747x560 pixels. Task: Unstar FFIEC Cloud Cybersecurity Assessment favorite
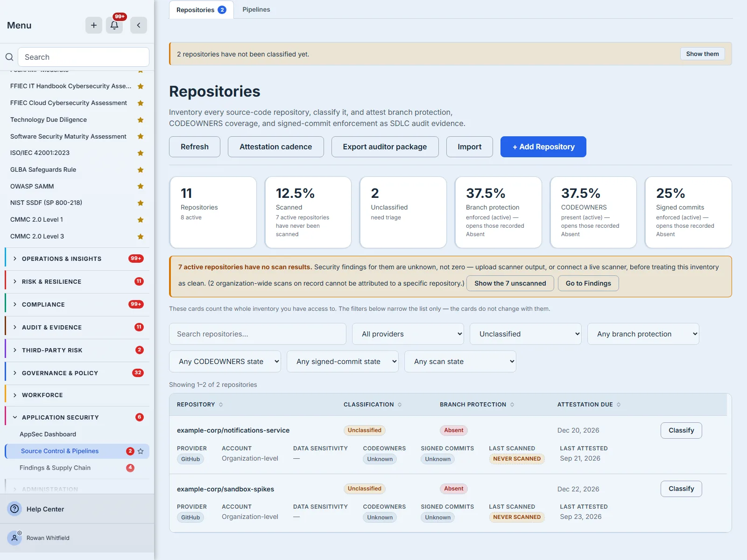click(x=141, y=103)
